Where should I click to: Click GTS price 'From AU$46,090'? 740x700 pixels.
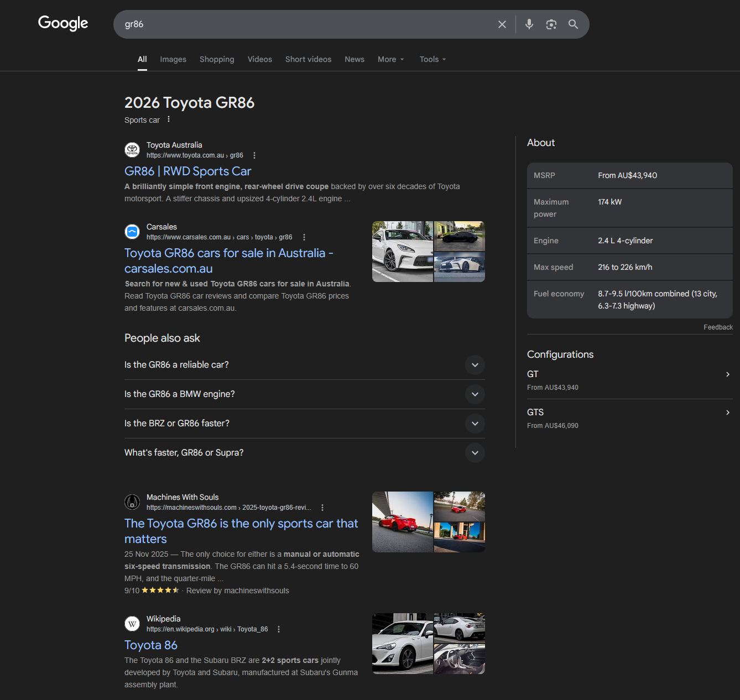click(x=553, y=426)
